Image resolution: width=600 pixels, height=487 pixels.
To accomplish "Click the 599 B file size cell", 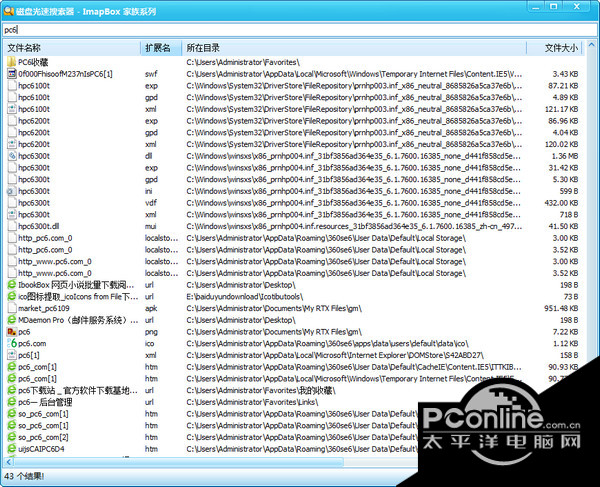I will [x=569, y=191].
